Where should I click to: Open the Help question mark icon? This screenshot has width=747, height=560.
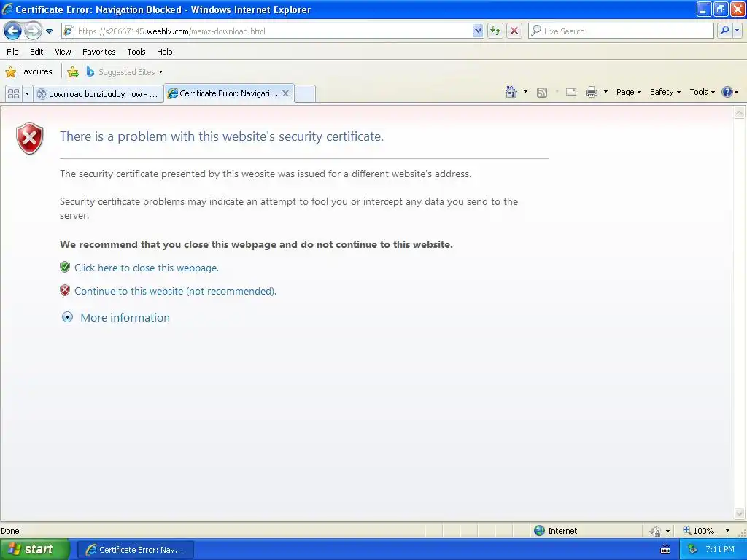[727, 92]
